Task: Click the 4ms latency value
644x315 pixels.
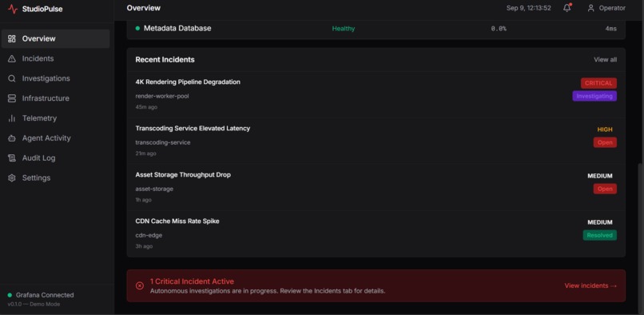Action: pos(610,29)
